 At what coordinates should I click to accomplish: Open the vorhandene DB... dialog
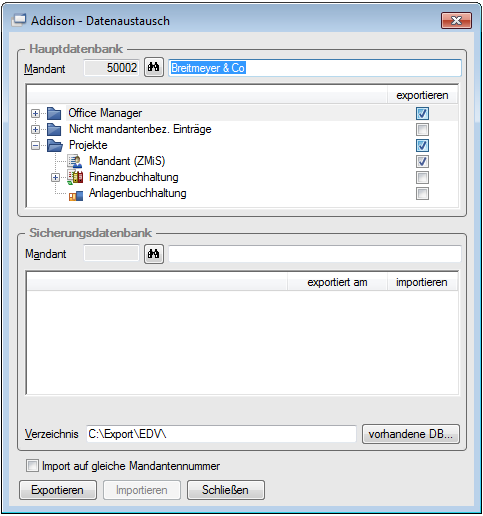pos(411,434)
